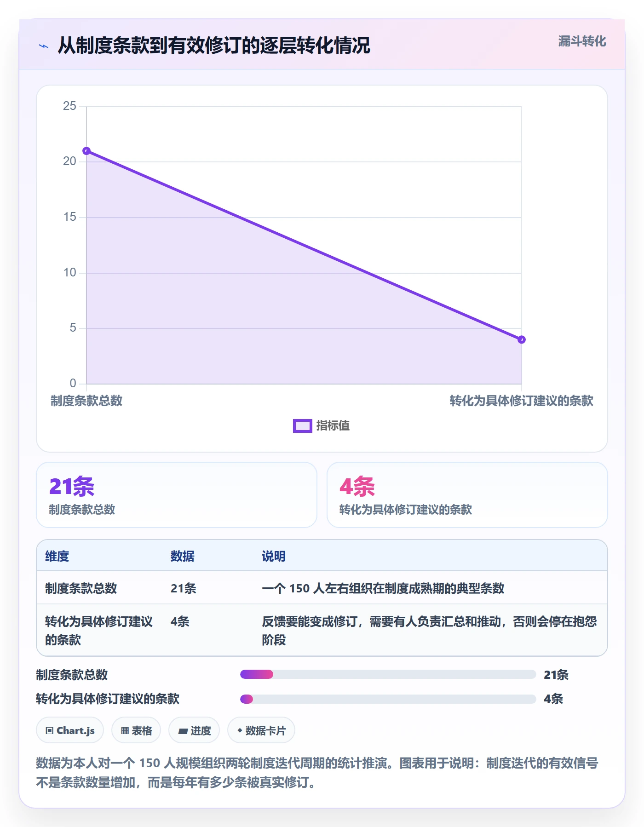Click the 制度条款总数 table row cell
Image resolution: width=644 pixels, height=827 pixels.
81,588
